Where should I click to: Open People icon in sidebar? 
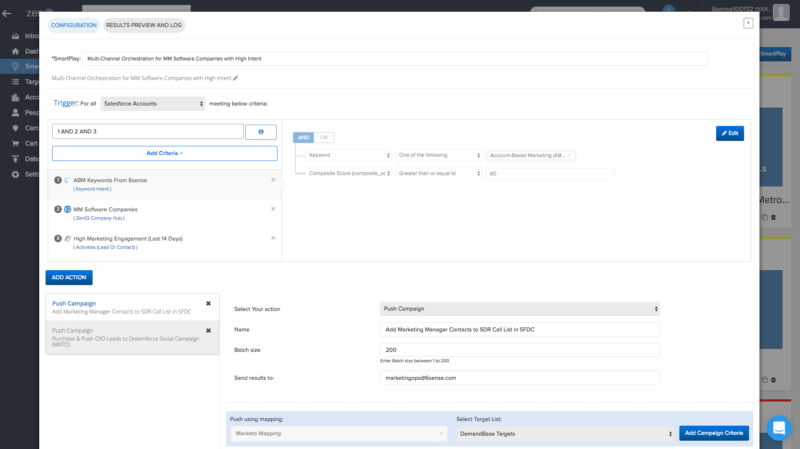(15, 113)
